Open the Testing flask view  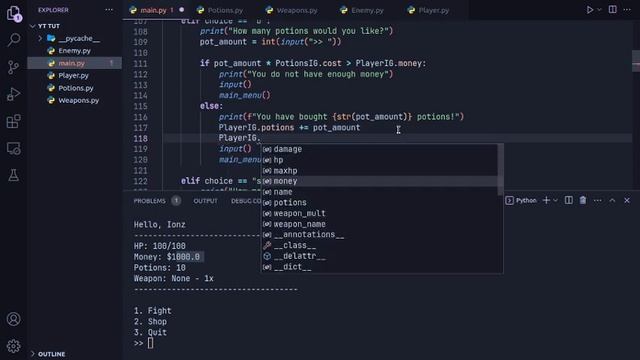coord(13,176)
